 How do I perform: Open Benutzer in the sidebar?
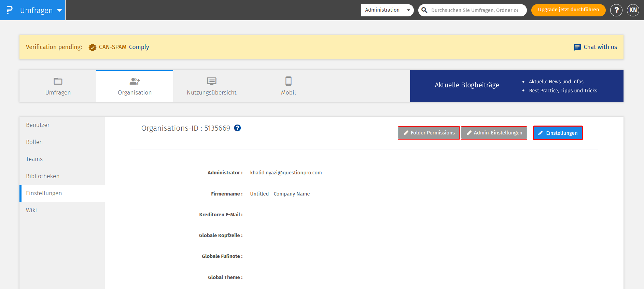tap(62, 125)
